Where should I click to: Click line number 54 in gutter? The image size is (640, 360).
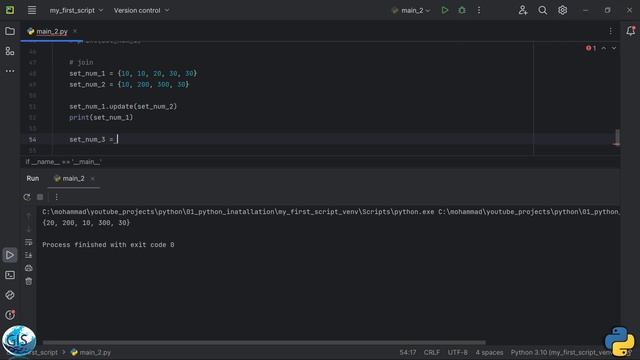pyautogui.click(x=32, y=140)
